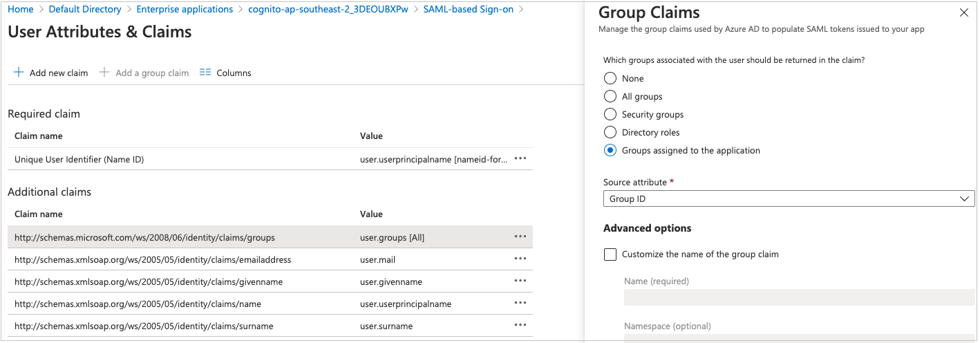The image size is (980, 343).
Task: Select the Directory roles radio option
Action: [610, 133]
